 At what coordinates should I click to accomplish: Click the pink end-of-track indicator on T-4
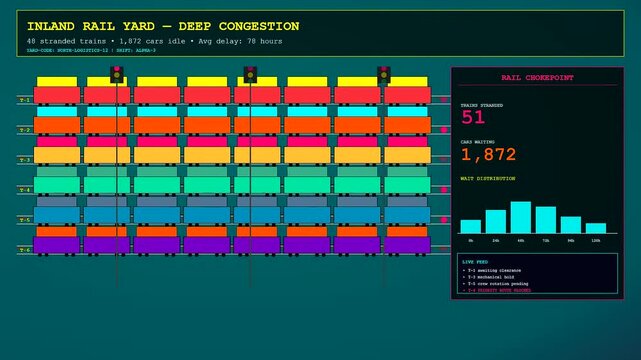(444, 190)
